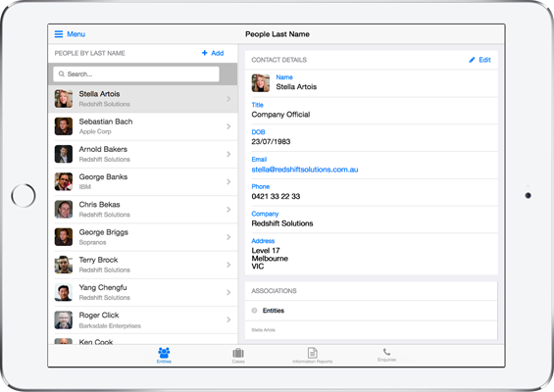Open the hamburger Menu icon
Viewport: 554px width, 392px height.
[59, 34]
